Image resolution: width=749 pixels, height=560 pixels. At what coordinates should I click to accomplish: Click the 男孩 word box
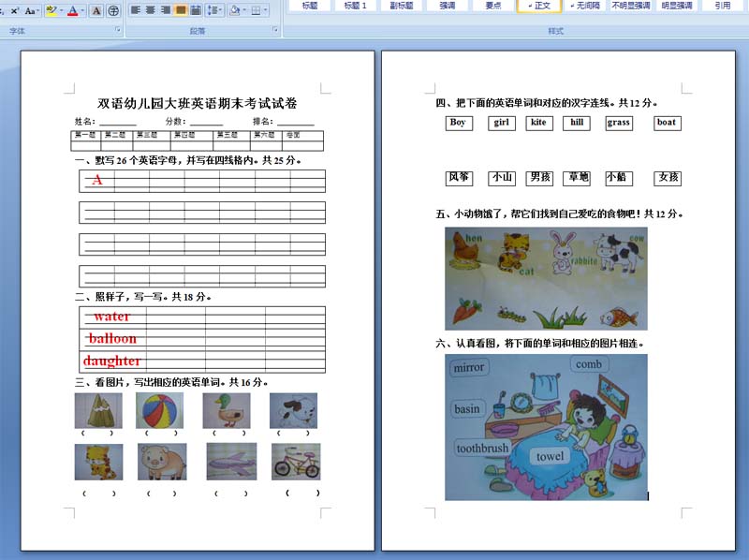539,178
